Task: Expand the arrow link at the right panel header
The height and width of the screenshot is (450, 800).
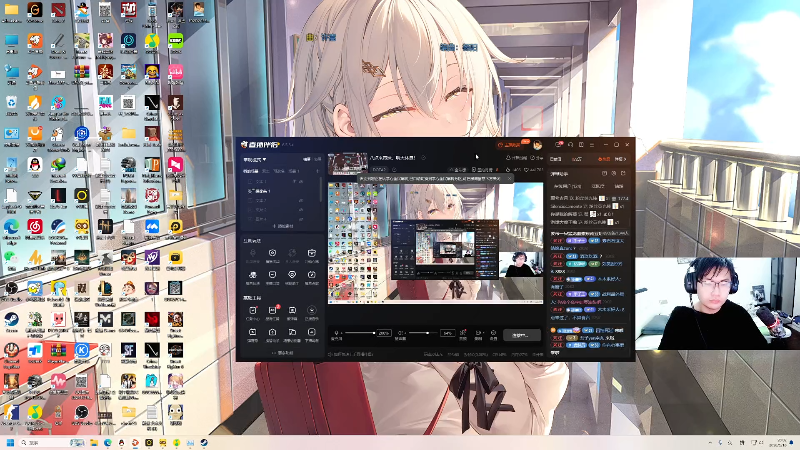Action: click(x=620, y=159)
